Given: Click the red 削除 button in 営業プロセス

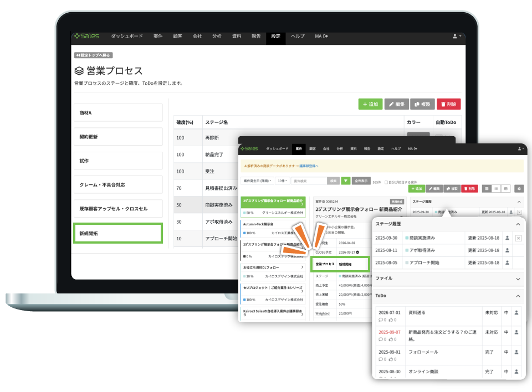Looking at the screenshot, I should [x=448, y=104].
